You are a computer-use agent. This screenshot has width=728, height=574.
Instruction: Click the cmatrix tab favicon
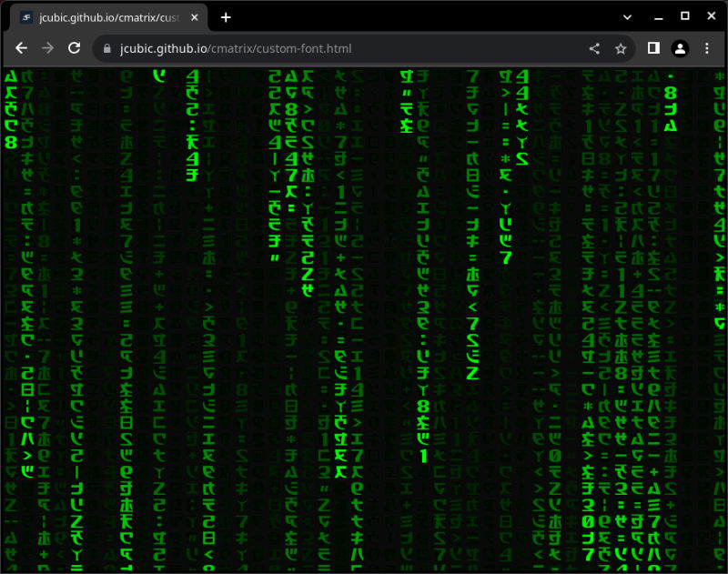(26, 17)
